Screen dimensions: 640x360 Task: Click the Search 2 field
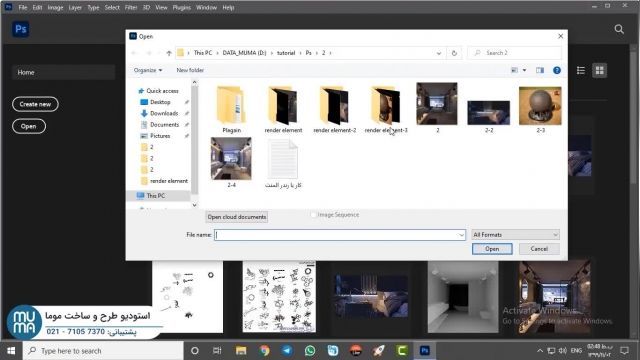point(514,53)
